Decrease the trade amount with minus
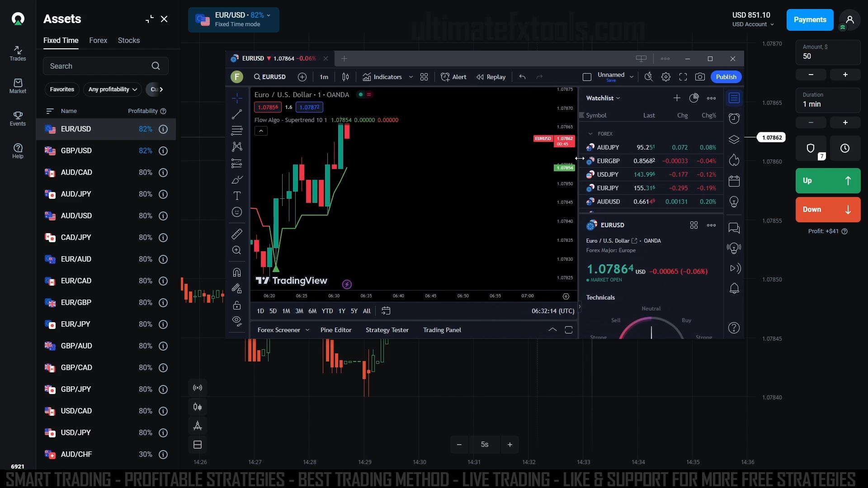The height and width of the screenshot is (488, 868). [811, 75]
